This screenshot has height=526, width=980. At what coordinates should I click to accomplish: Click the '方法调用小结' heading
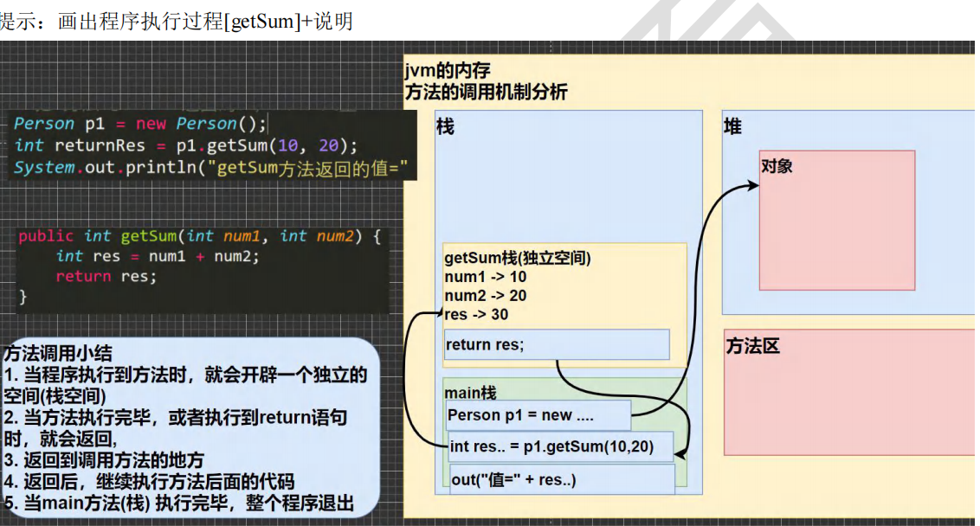coord(58,354)
